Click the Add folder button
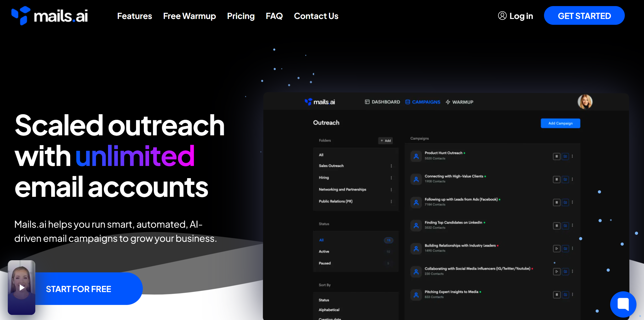Image resolution: width=644 pixels, height=320 pixels. pyautogui.click(x=385, y=140)
